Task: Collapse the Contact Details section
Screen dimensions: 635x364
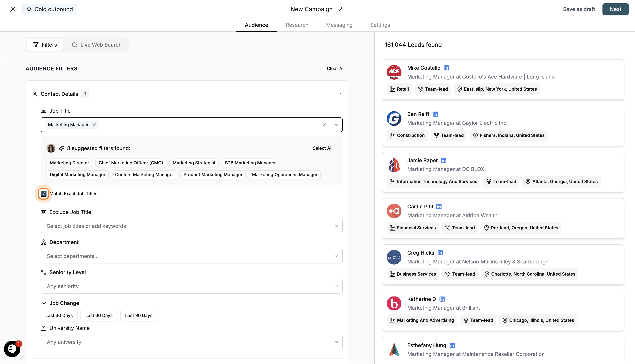Action: pyautogui.click(x=339, y=94)
